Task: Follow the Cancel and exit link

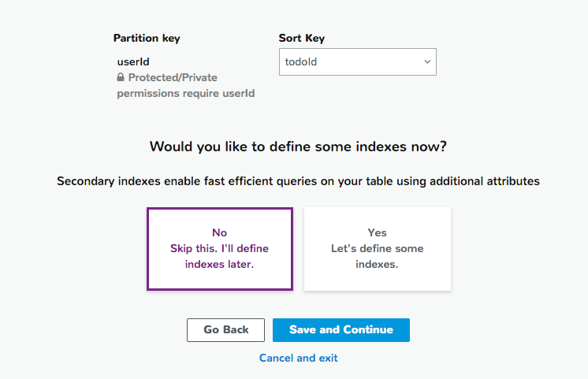Action: click(298, 358)
